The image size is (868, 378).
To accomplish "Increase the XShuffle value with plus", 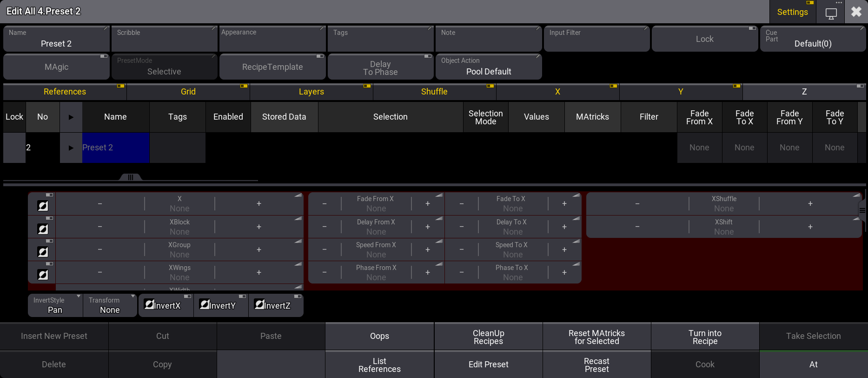I will (810, 203).
